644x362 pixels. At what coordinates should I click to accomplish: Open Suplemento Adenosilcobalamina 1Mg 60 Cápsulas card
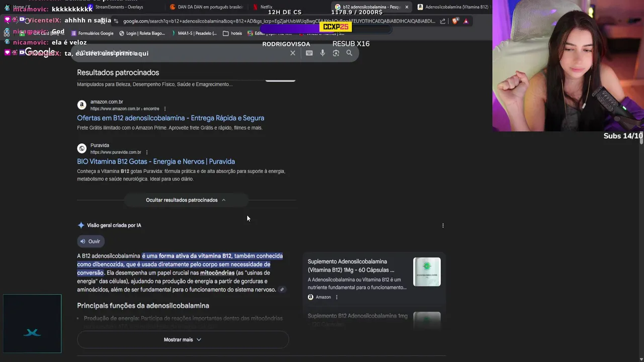click(x=351, y=265)
